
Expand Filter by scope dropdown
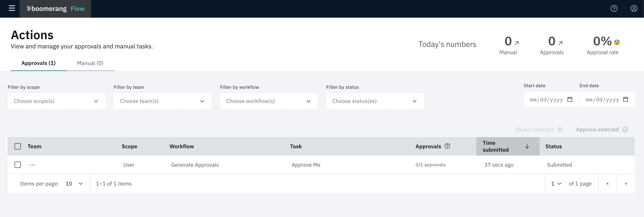(x=56, y=101)
